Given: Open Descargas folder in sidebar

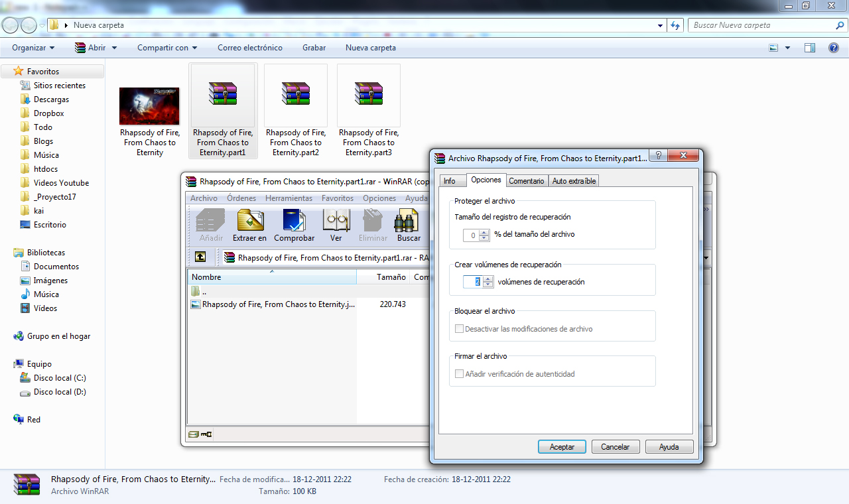Looking at the screenshot, I should (51, 99).
